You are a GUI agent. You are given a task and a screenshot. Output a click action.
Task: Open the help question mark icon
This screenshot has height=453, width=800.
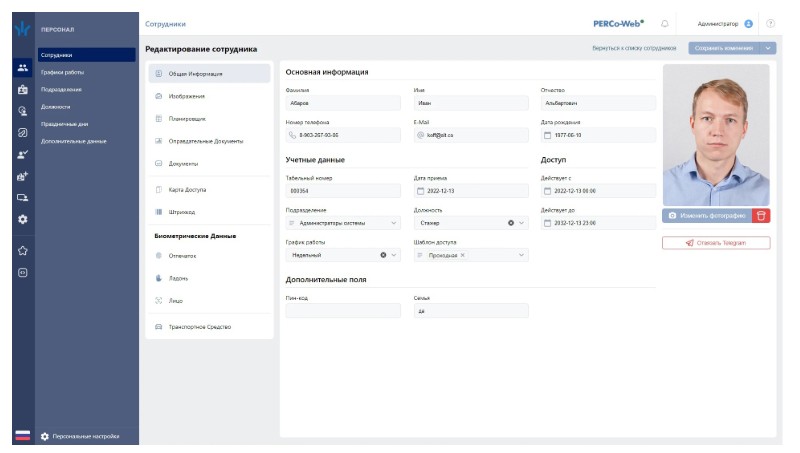771,23
